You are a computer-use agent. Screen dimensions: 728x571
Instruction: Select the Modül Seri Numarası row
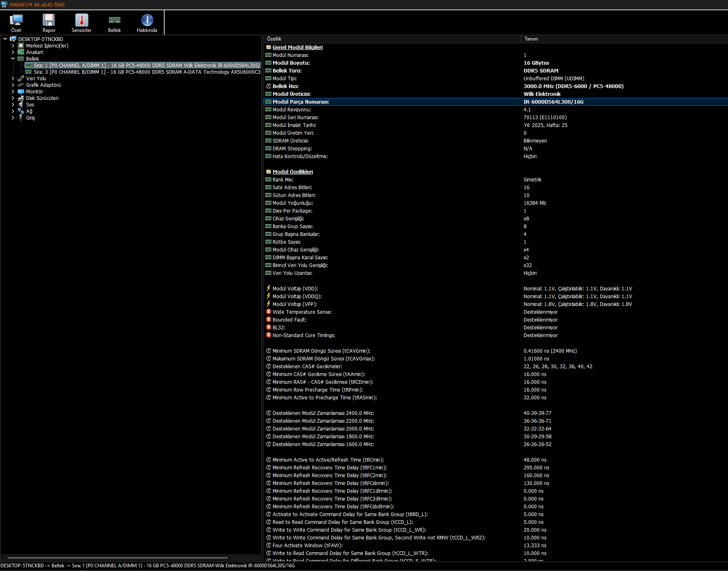pyautogui.click(x=495, y=117)
